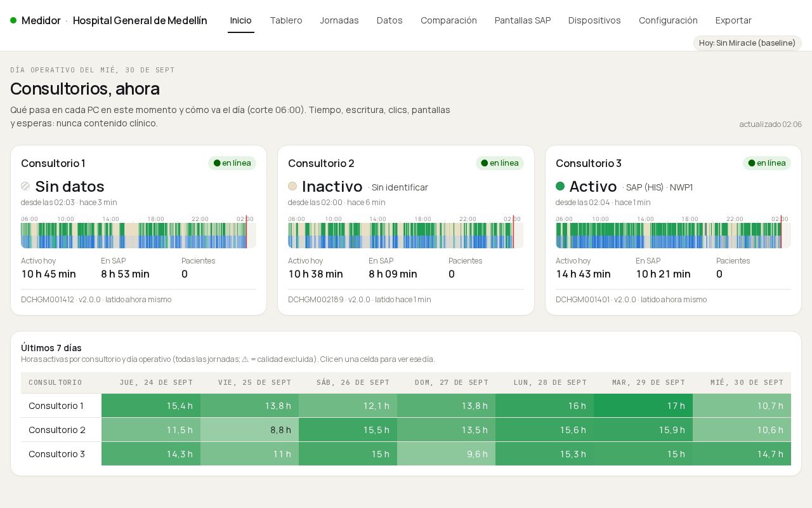This screenshot has height=508, width=812.
Task: Open the Exportar tab
Action: click(733, 20)
